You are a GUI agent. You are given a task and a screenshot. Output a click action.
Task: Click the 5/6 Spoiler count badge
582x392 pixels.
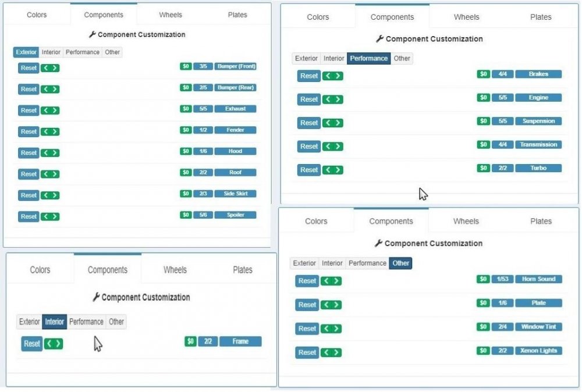(x=203, y=215)
